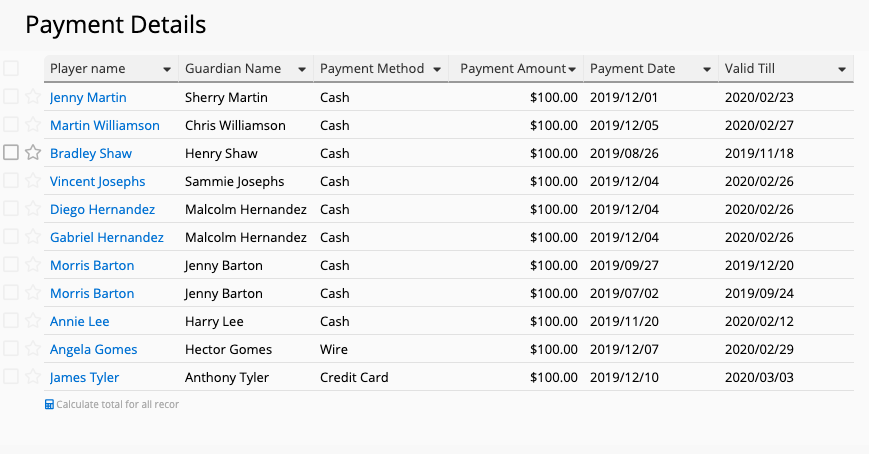The height and width of the screenshot is (454, 869).
Task: Open the Payment Method column dropdown arrow
Action: point(437,69)
